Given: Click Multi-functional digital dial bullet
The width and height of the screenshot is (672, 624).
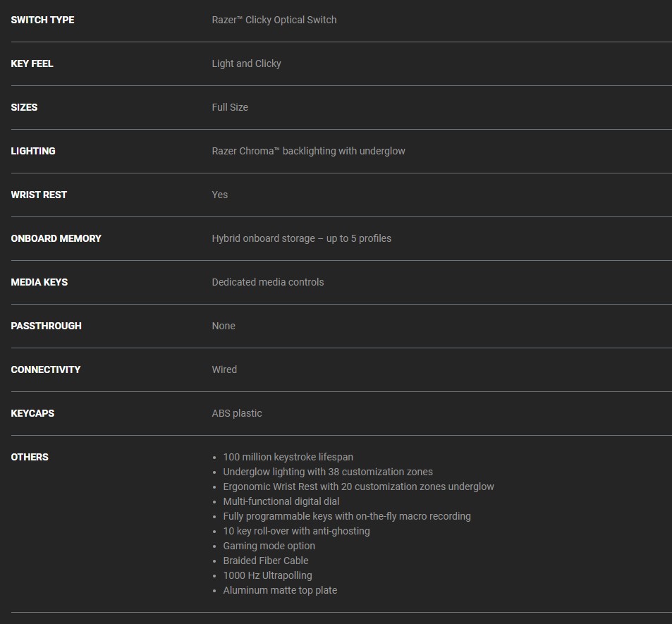Looking at the screenshot, I should coord(281,501).
